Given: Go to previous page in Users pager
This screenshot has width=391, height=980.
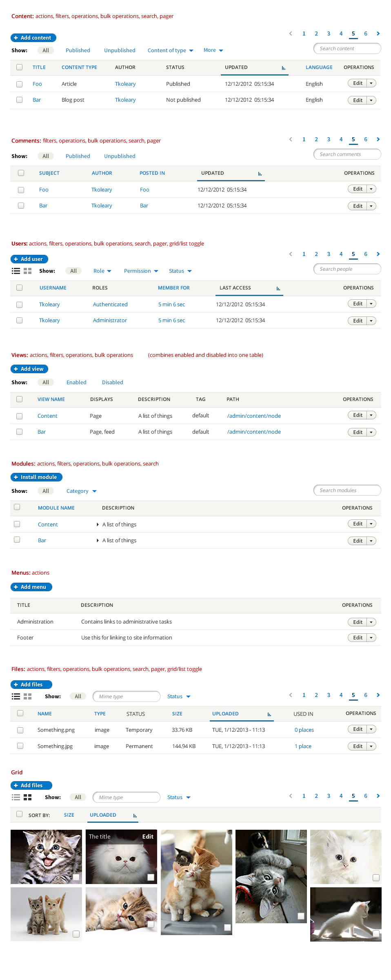Looking at the screenshot, I should click(x=291, y=254).
